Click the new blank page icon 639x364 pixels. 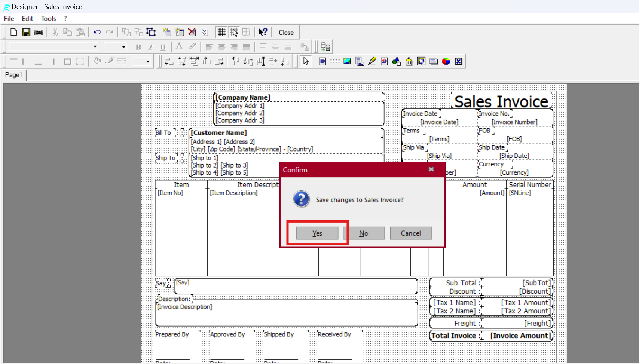click(14, 32)
